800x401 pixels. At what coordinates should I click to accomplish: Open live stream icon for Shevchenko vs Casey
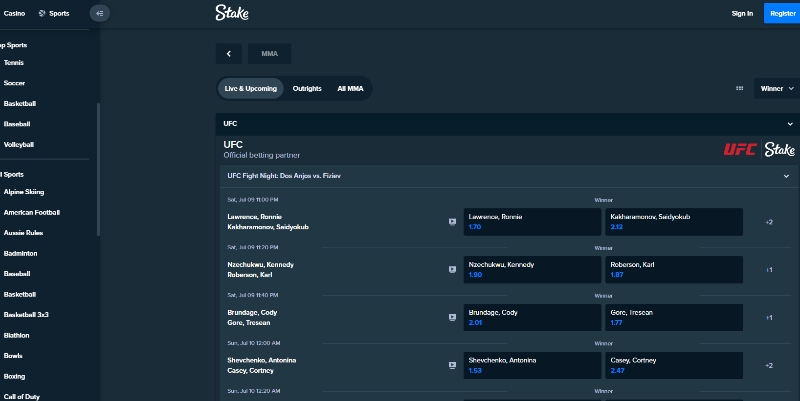pyautogui.click(x=452, y=365)
